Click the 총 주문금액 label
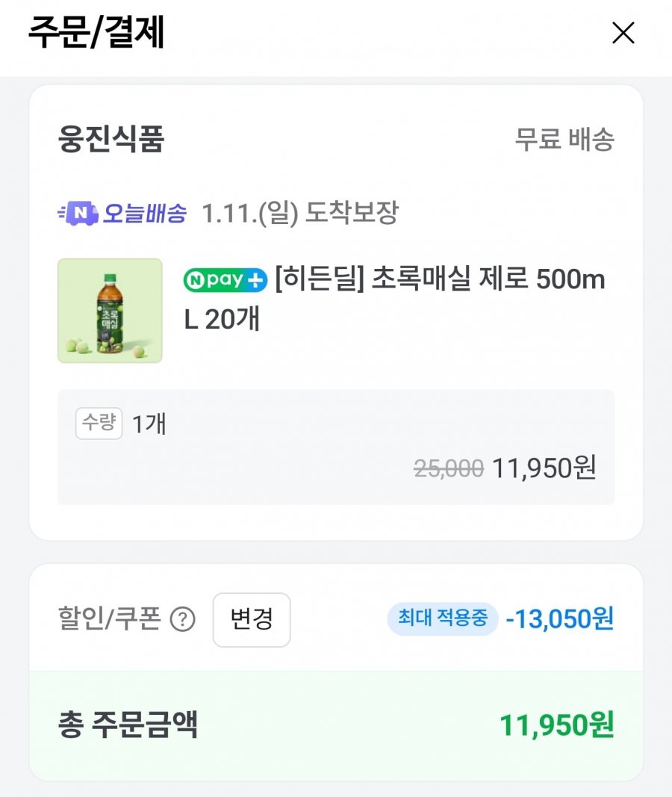The height and width of the screenshot is (797, 672). point(128,725)
